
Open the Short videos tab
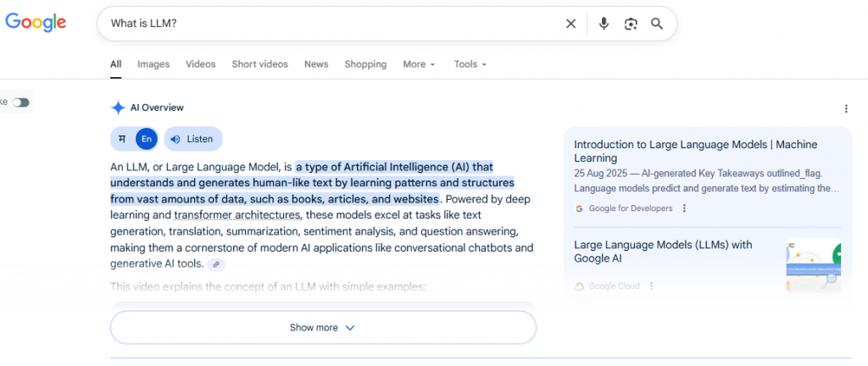(x=259, y=64)
